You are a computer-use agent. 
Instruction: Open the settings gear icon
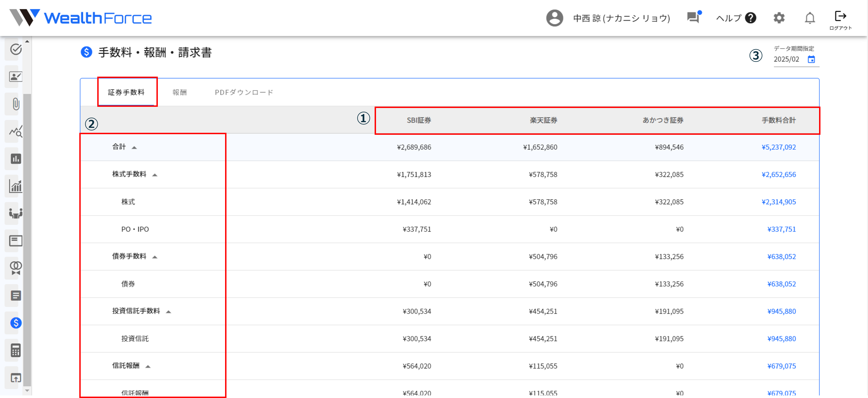[x=779, y=18]
